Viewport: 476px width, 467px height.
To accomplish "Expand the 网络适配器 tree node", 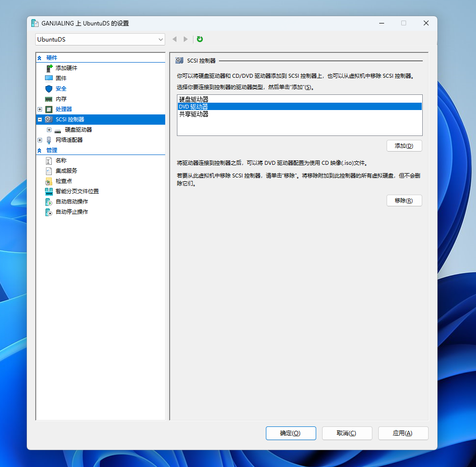I will (40, 140).
